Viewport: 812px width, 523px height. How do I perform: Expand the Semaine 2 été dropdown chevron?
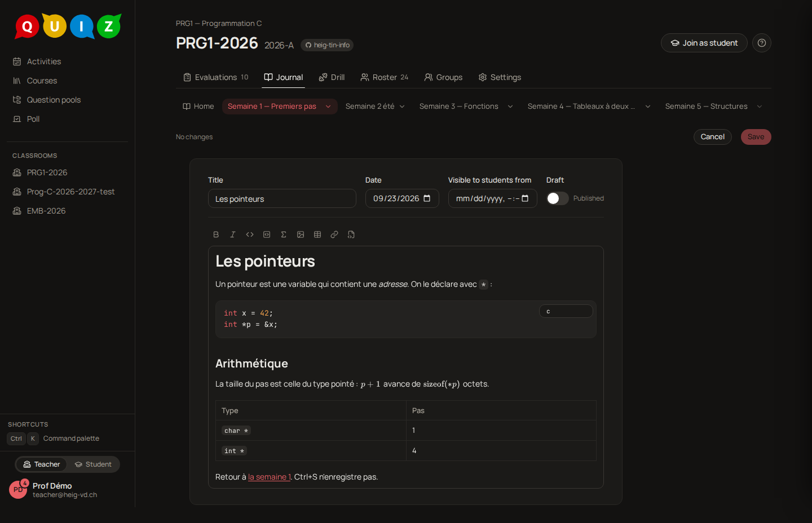[x=402, y=107]
